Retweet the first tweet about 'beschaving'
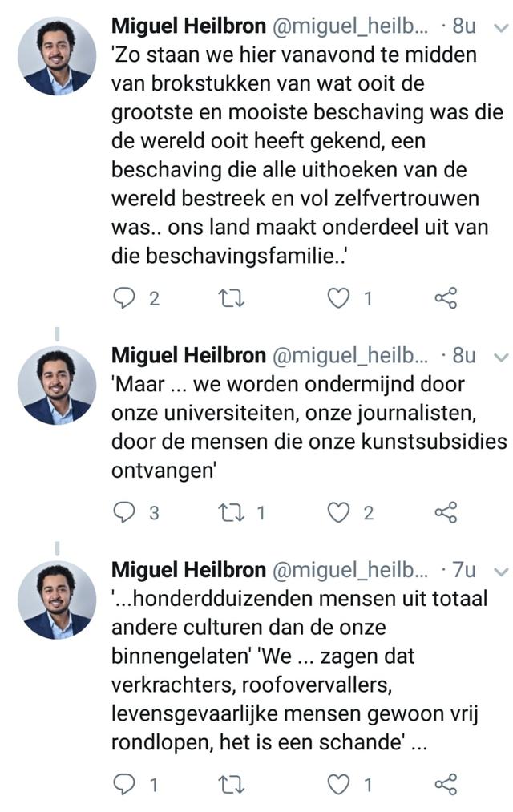The height and width of the screenshot is (812, 513). point(231,298)
